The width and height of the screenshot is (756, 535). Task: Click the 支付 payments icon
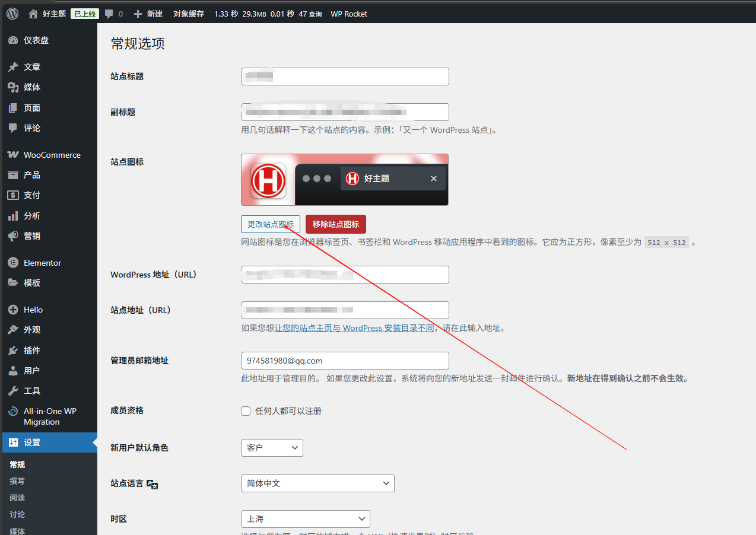pos(13,195)
